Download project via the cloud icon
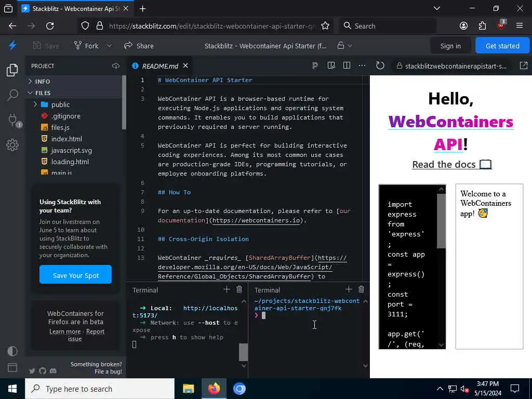 pos(116,66)
